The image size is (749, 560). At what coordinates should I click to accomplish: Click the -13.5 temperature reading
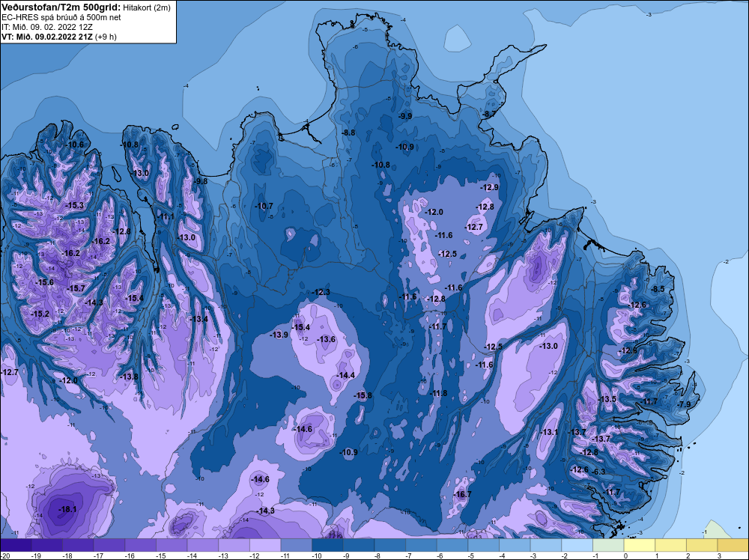pos(607,399)
